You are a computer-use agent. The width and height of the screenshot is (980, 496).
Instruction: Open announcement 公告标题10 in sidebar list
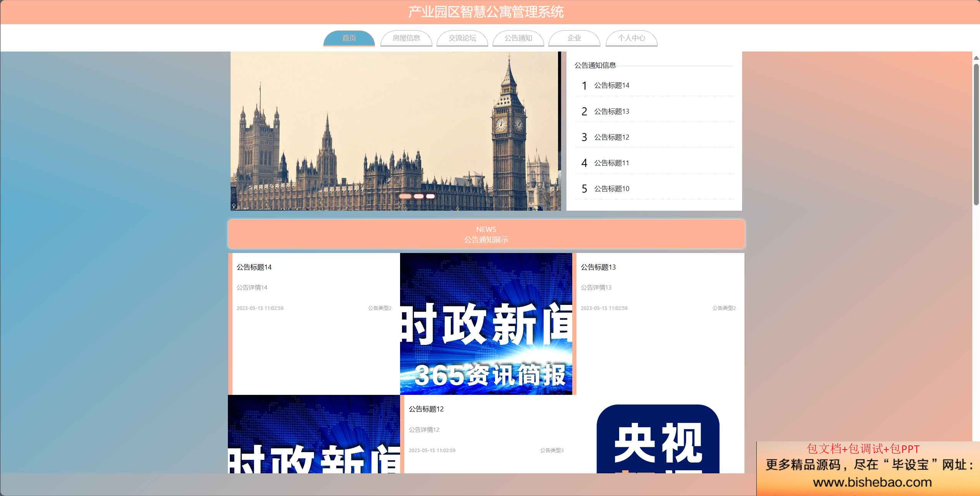(x=612, y=189)
